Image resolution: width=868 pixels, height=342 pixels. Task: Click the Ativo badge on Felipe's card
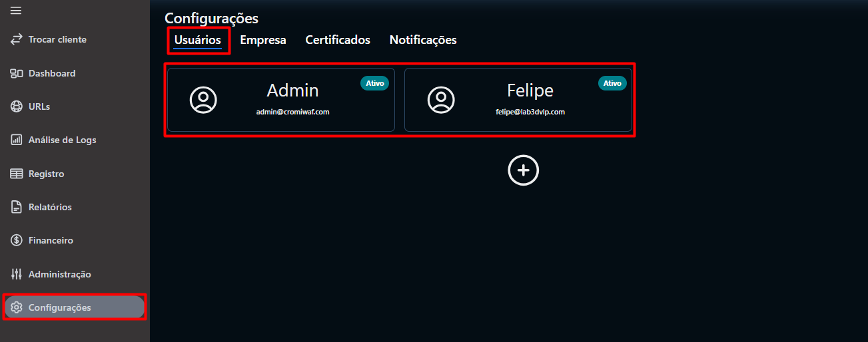tap(612, 83)
